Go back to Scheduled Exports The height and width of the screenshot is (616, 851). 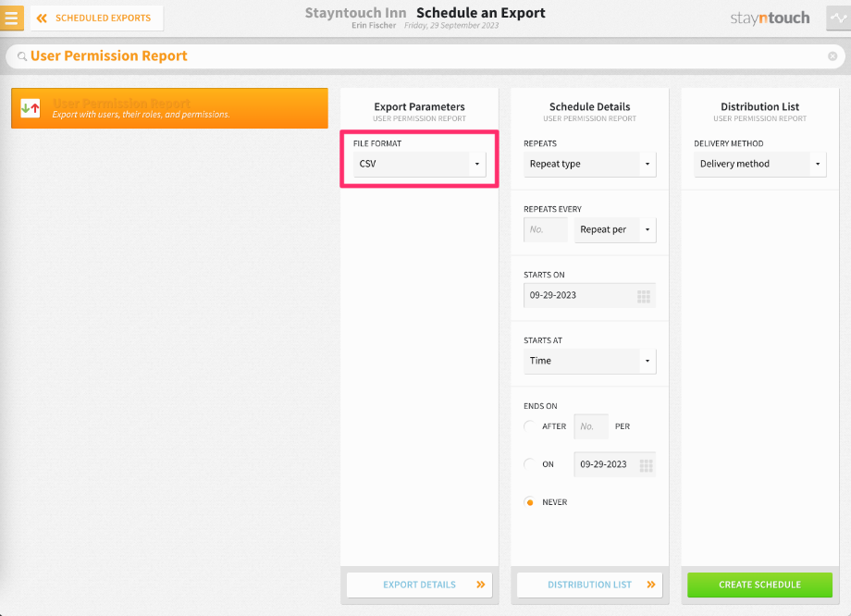click(96, 18)
